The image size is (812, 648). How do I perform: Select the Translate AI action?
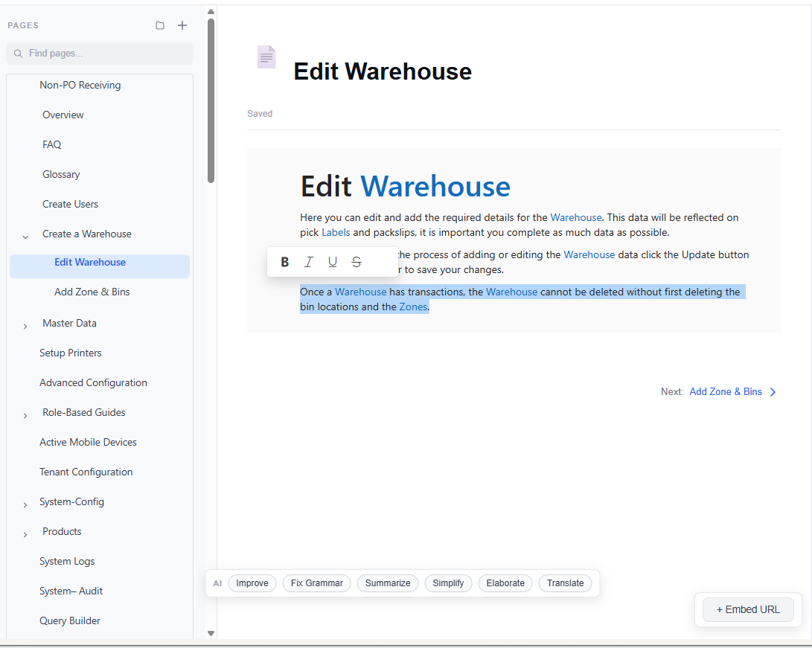coord(565,583)
